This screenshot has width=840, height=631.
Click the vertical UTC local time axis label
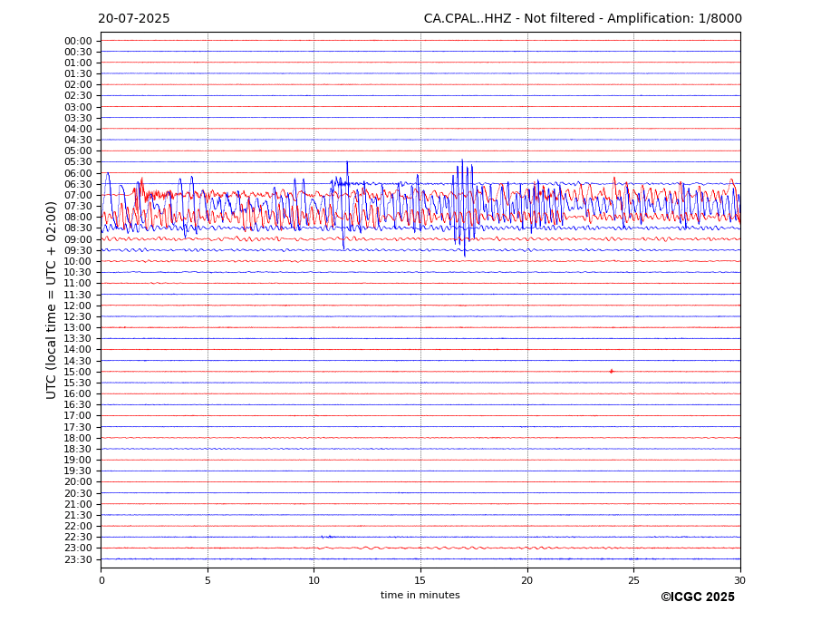point(51,300)
